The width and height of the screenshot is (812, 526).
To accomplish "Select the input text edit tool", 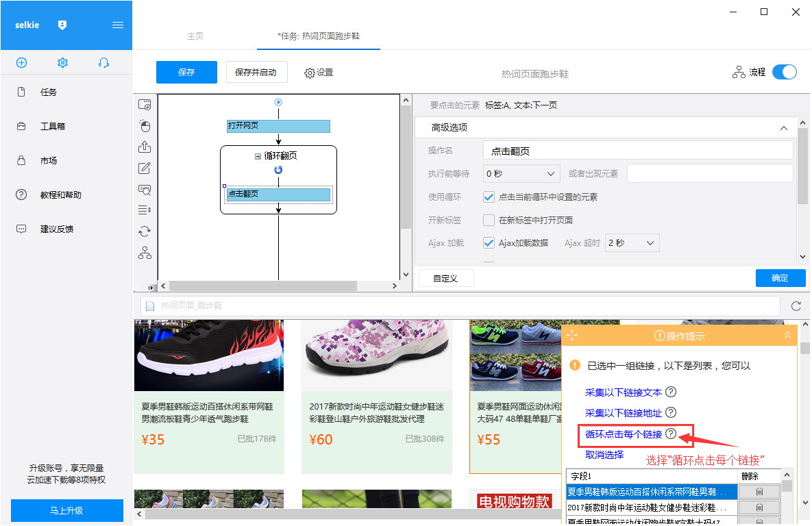I will click(x=145, y=168).
